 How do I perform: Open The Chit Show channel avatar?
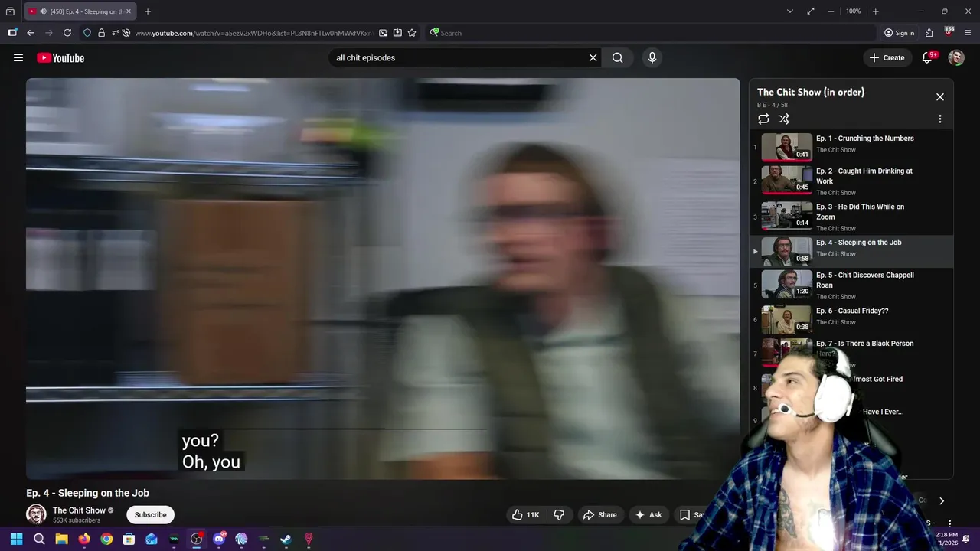coord(36,514)
